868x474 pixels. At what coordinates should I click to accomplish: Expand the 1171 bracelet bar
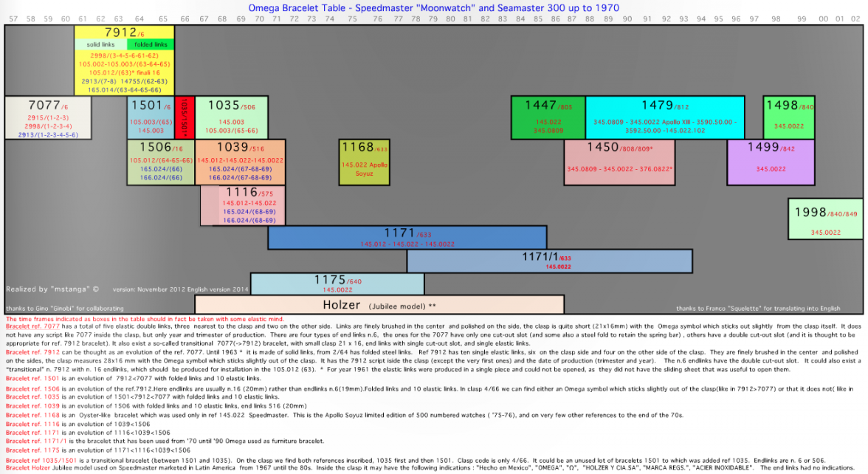(407, 238)
